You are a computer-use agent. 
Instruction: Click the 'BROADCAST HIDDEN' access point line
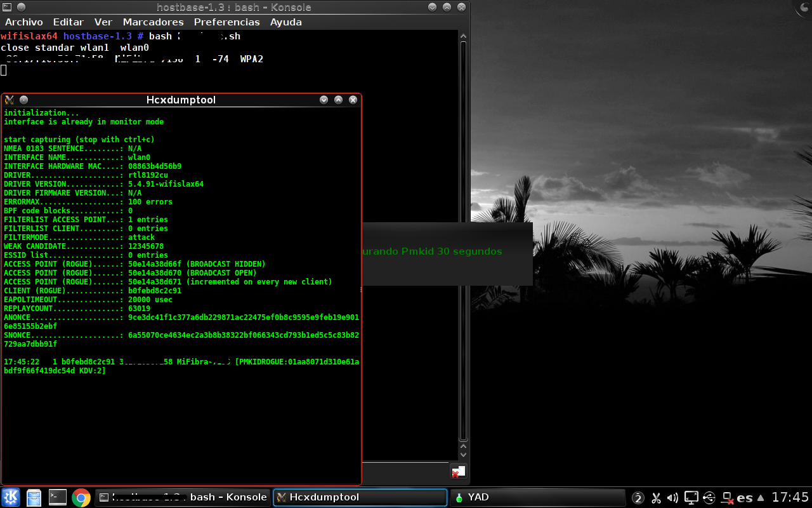point(134,264)
